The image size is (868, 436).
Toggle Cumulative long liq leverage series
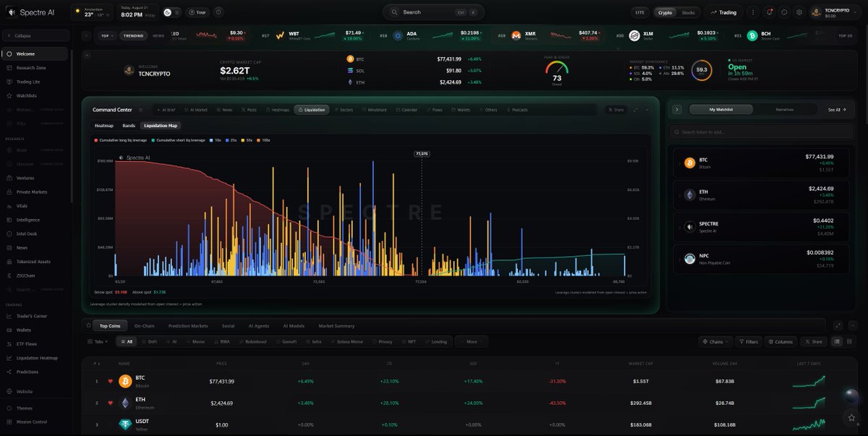[x=121, y=140]
